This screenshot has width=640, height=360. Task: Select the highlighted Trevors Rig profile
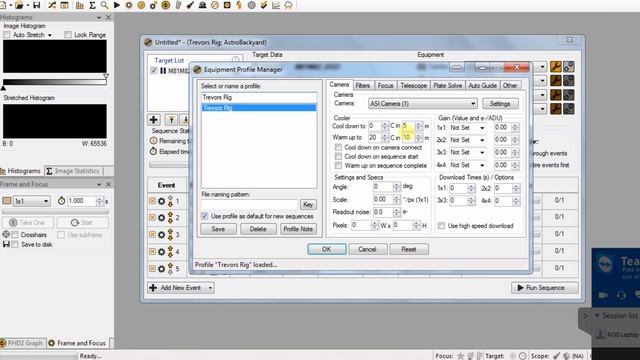(259, 108)
